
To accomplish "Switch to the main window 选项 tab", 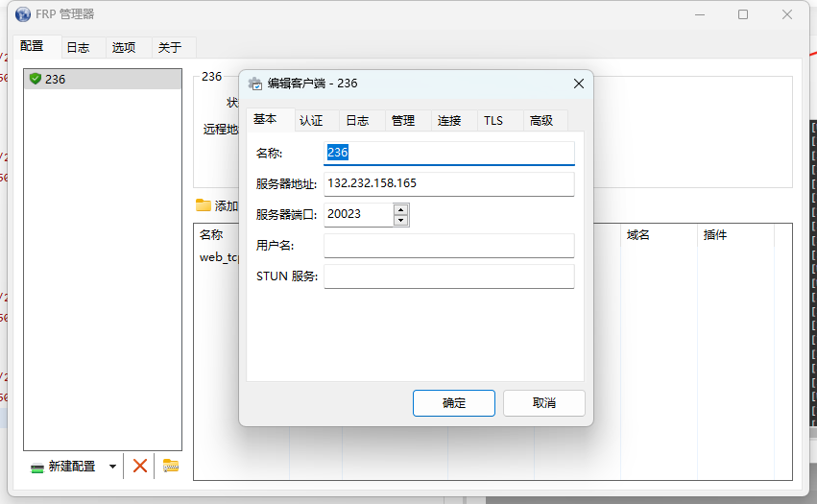I will click(x=123, y=47).
